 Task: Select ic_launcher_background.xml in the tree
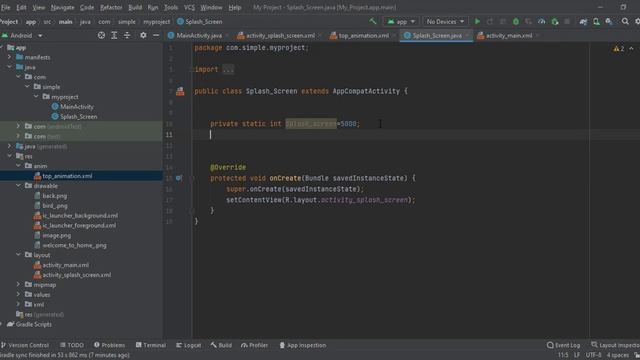point(80,216)
